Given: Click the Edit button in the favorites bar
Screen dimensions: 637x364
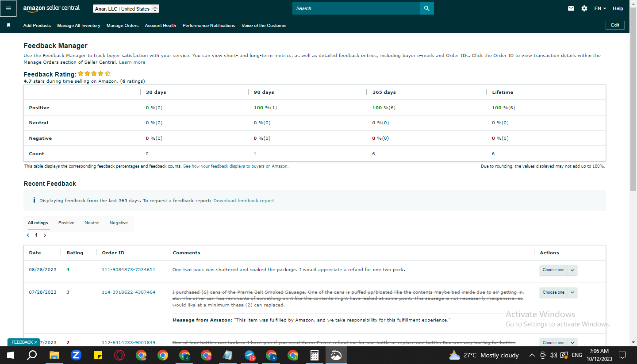Looking at the screenshot, I should pyautogui.click(x=615, y=25).
